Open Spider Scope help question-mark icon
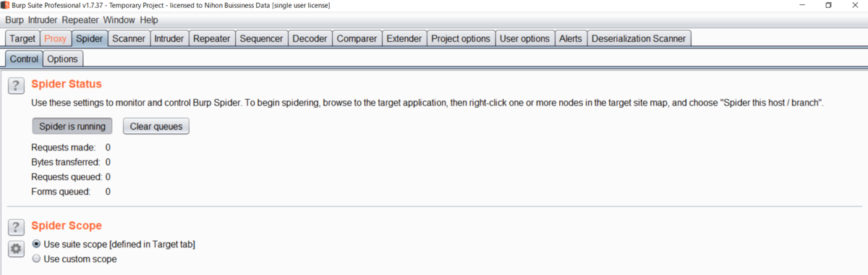The height and width of the screenshot is (275, 868). pos(16,227)
